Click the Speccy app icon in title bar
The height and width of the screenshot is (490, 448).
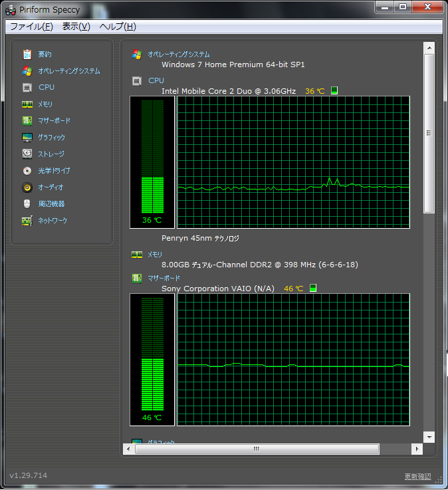point(11,11)
